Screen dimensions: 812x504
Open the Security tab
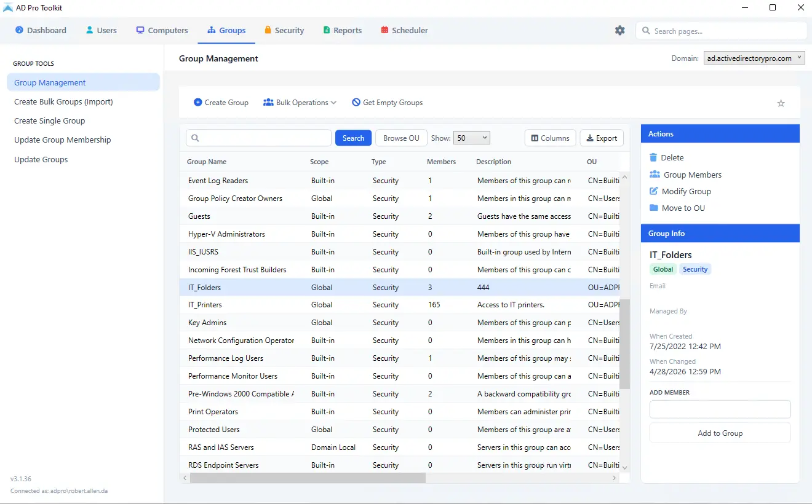pyautogui.click(x=284, y=30)
